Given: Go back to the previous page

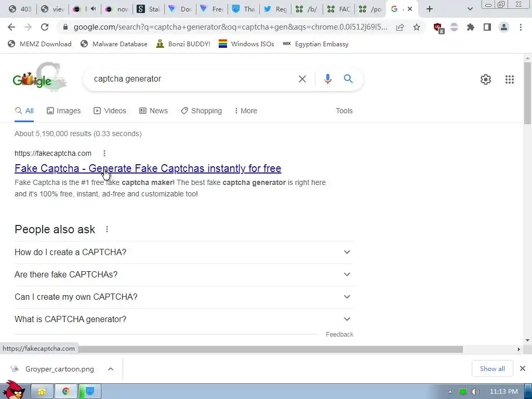Looking at the screenshot, I should [11, 27].
